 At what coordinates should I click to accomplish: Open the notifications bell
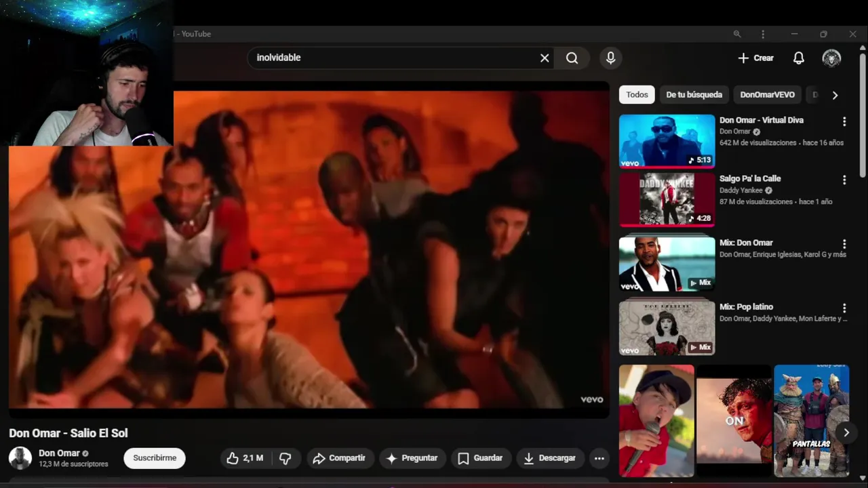[x=799, y=58]
